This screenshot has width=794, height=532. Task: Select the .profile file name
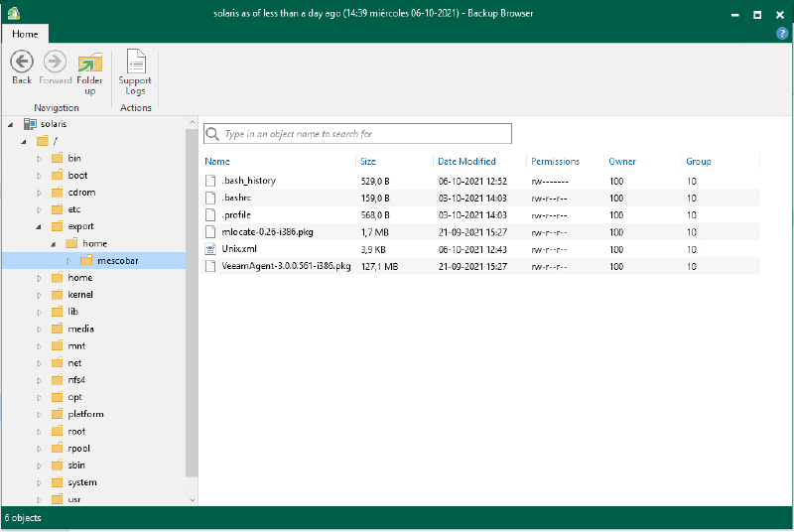tap(236, 214)
